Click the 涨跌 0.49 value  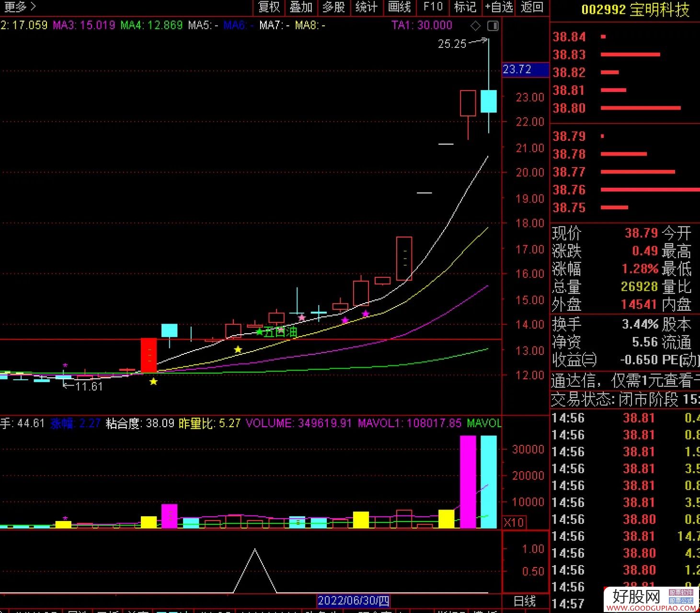pos(645,251)
